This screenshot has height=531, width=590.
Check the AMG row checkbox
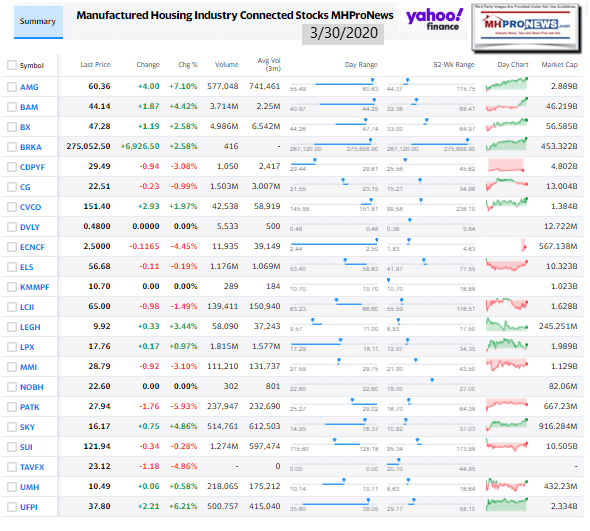(x=12, y=87)
